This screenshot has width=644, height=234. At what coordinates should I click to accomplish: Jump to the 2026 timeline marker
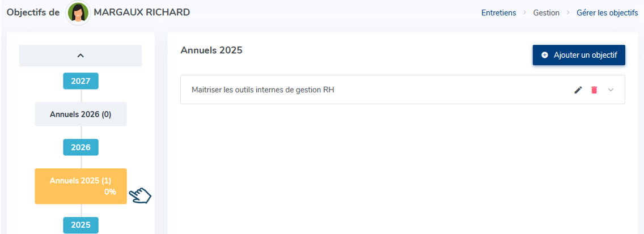(80, 147)
